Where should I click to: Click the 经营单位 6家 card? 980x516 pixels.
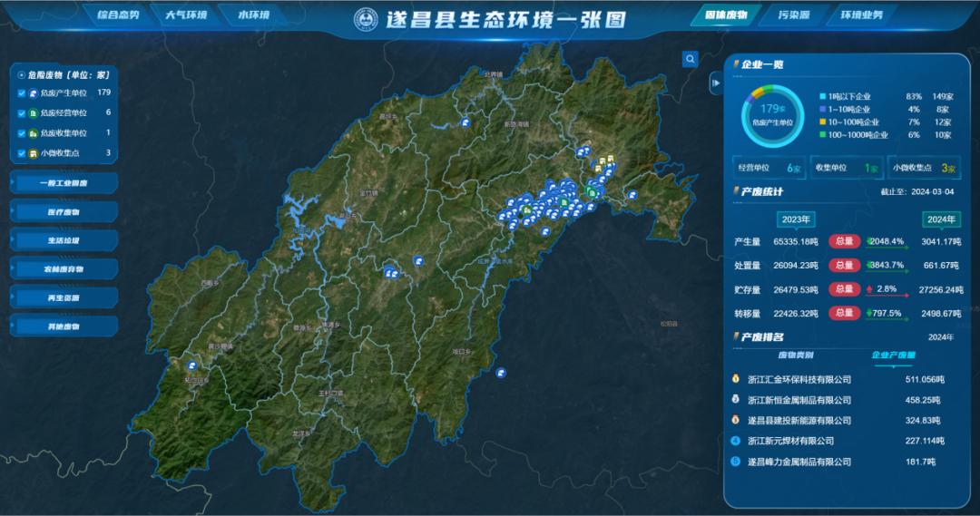point(769,168)
